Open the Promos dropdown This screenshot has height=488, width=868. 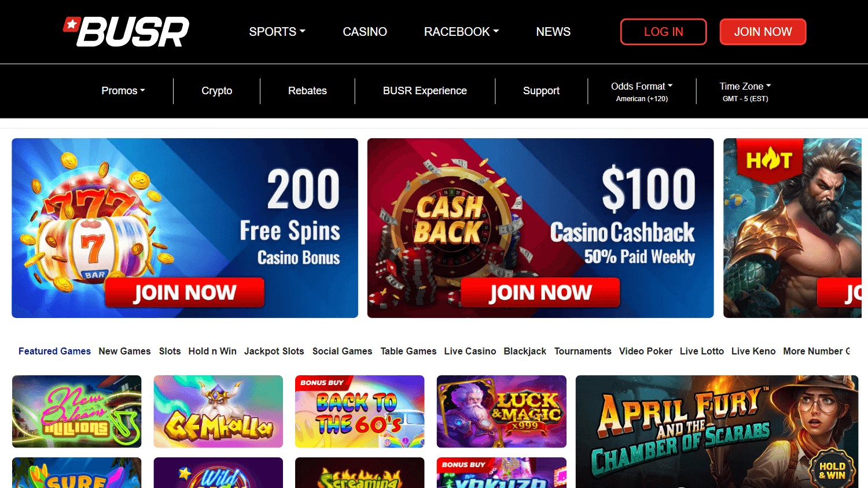(123, 91)
